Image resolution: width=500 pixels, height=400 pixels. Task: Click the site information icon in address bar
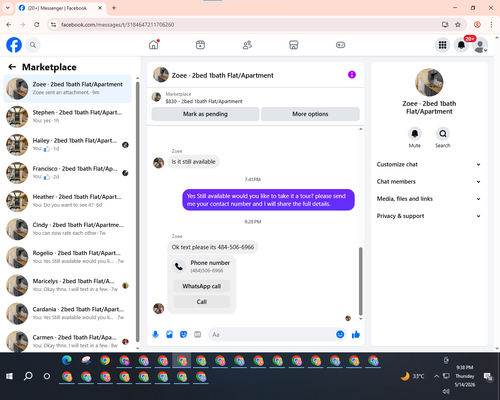53,25
